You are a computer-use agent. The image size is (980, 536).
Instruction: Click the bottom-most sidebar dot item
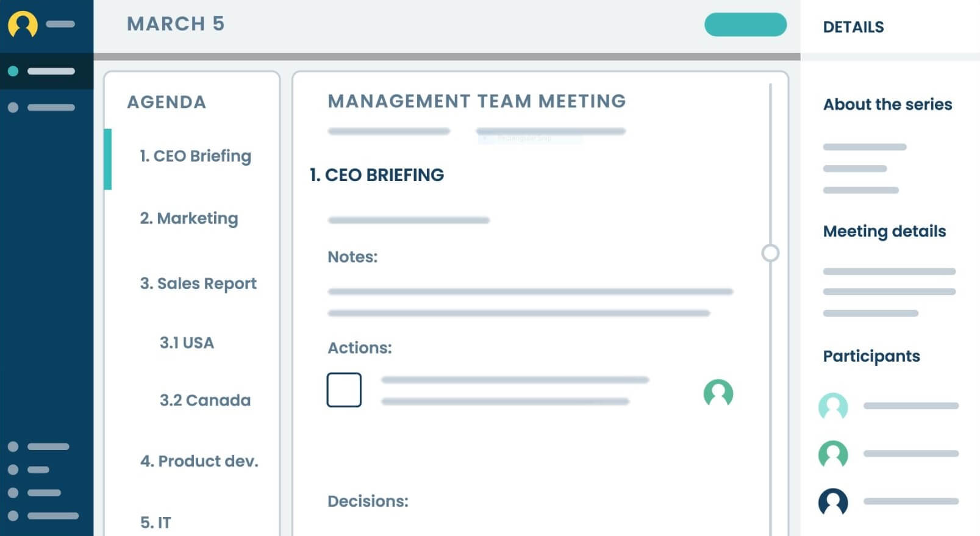(43, 516)
